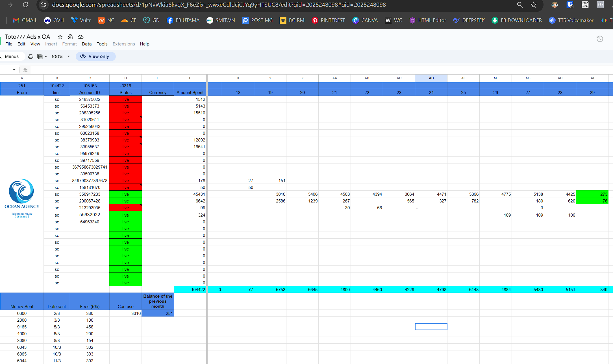This screenshot has width=613, height=364.
Task: Bookmark this page with the star icon
Action: (533, 5)
